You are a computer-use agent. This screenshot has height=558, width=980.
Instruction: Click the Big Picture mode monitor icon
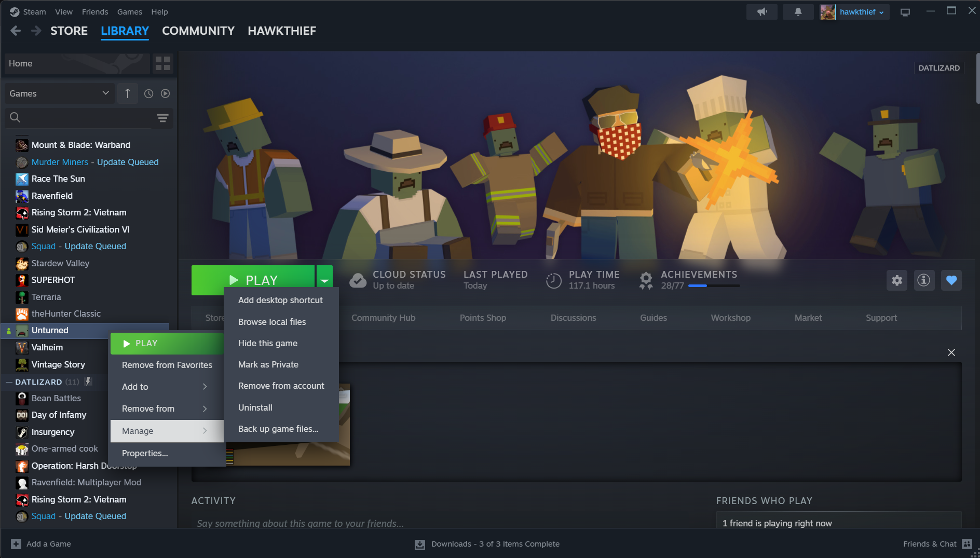tap(905, 12)
